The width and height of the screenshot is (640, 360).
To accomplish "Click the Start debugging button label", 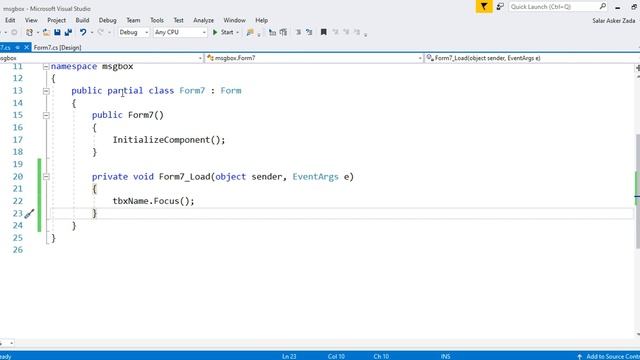I will [x=227, y=32].
